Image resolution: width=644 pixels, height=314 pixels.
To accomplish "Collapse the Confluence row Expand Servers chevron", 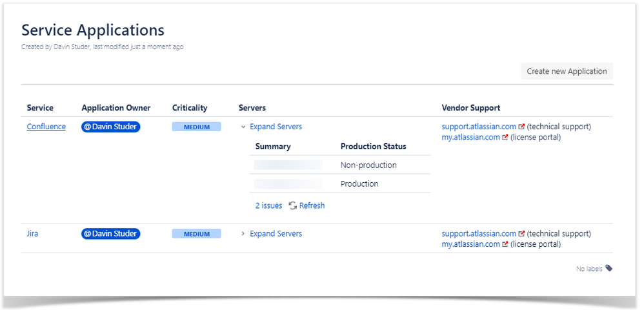I will (243, 127).
